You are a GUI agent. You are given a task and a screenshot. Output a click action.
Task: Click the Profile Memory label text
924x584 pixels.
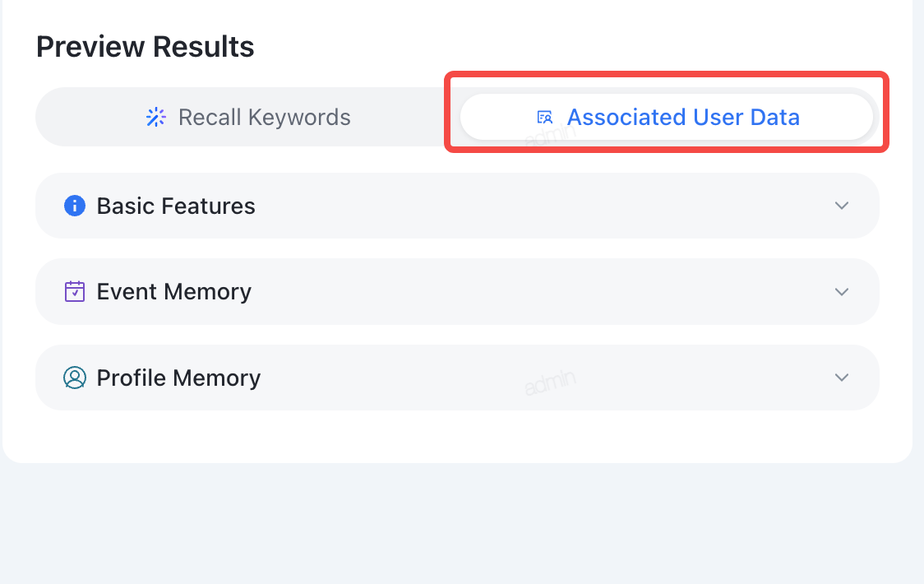[x=178, y=378]
